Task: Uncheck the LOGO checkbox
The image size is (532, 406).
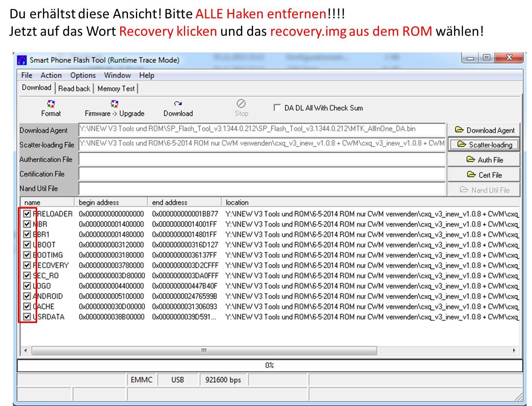Action: (x=27, y=286)
